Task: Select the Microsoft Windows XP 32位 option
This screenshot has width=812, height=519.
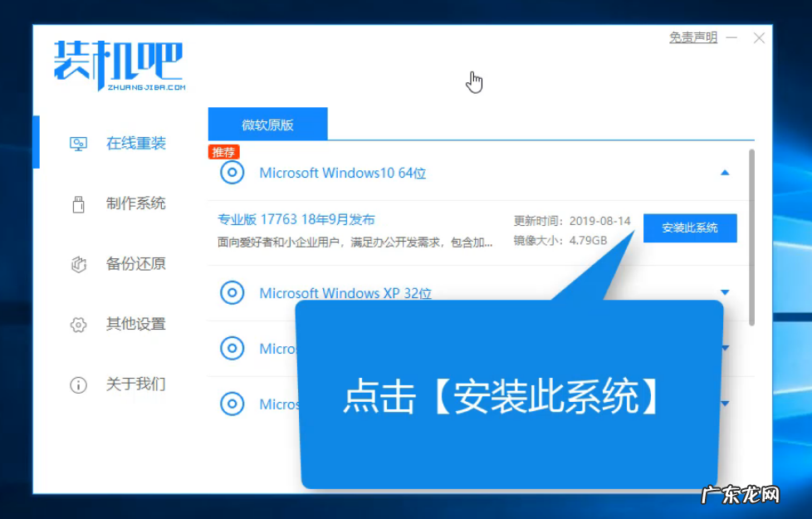Action: click(345, 292)
